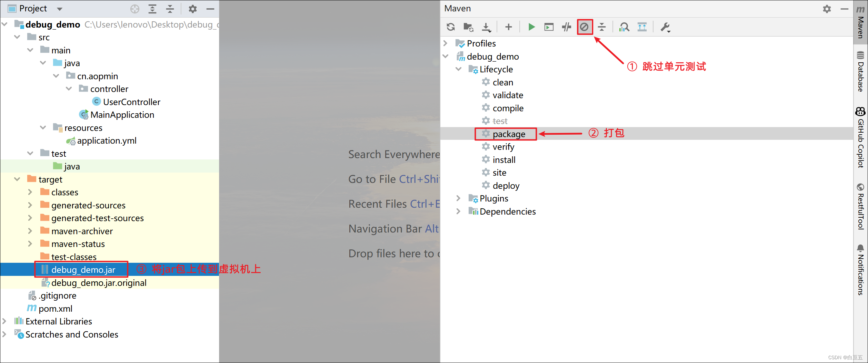Expand Plugins node in Maven
This screenshot has width=868, height=363.
coord(458,198)
